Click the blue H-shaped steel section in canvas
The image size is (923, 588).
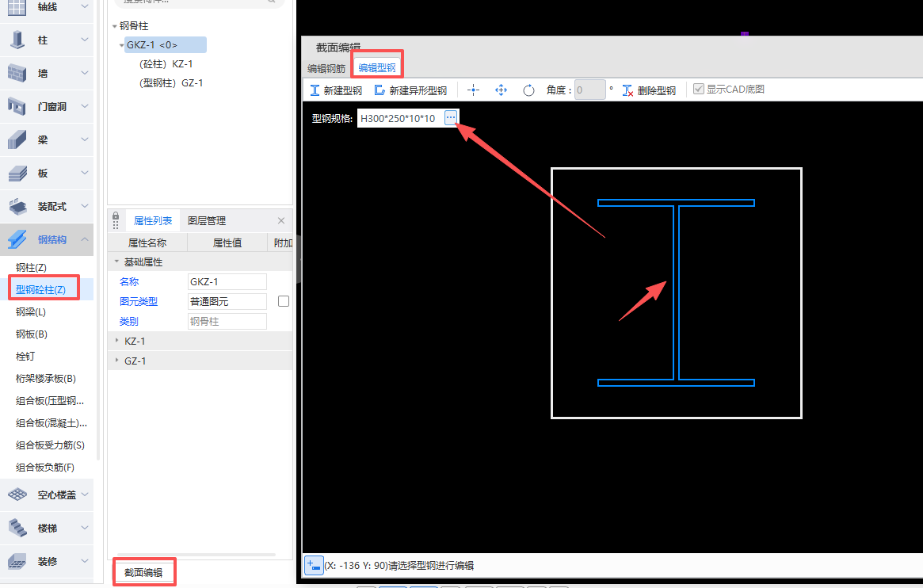[677, 292]
